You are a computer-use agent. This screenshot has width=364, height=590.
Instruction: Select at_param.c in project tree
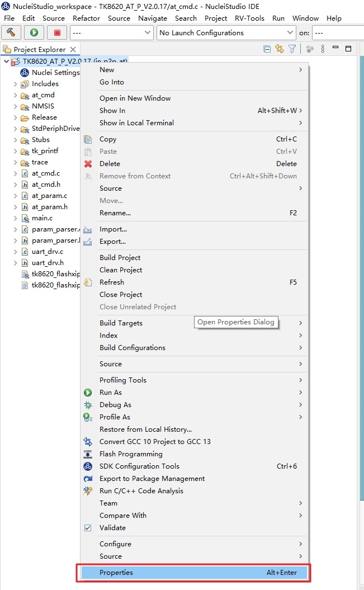click(49, 196)
